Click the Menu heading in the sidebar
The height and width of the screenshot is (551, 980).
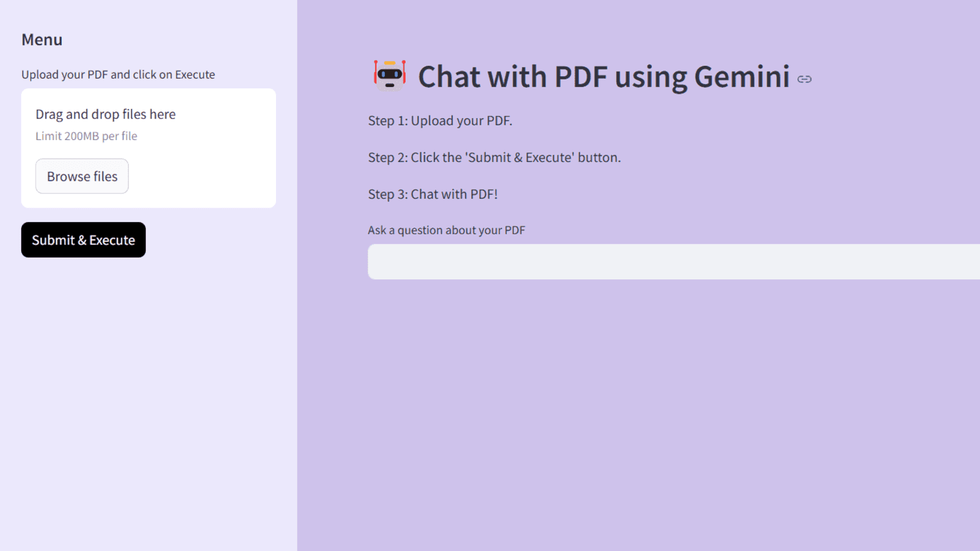[42, 39]
